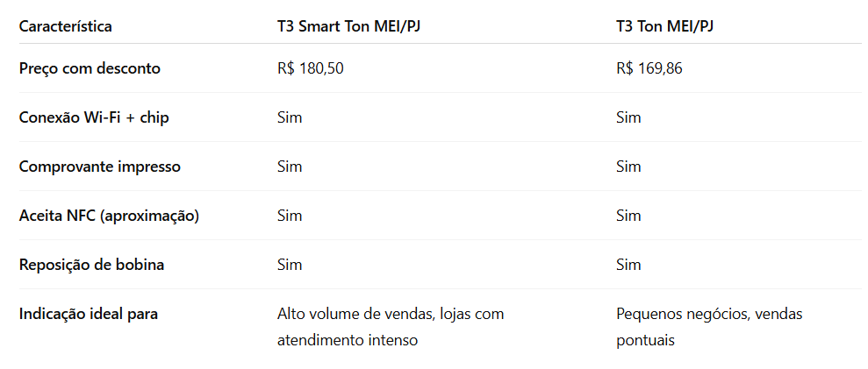Screen dimensions: 868x369
Task: Click the Alto volume de vendas text
Action: click(x=357, y=314)
